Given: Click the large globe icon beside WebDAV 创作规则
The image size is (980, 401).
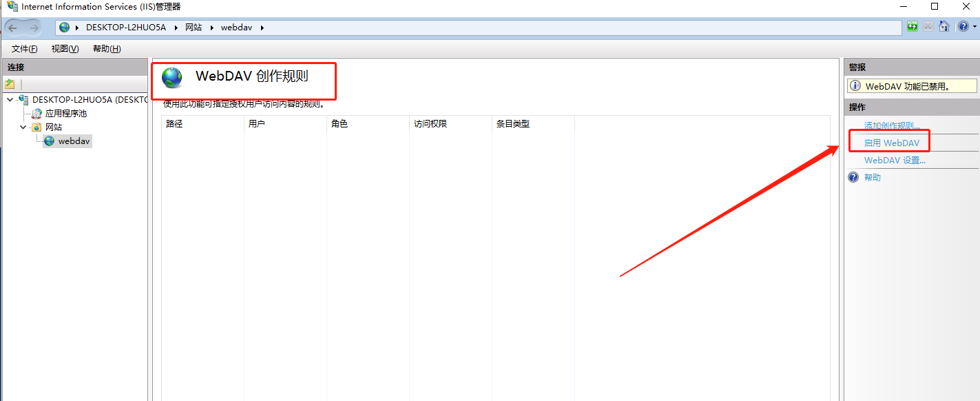Looking at the screenshot, I should [172, 77].
